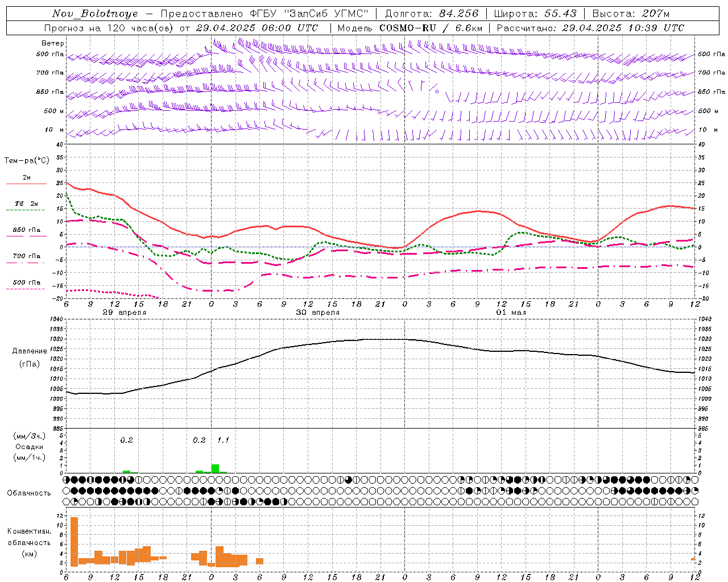This screenshot has height=582, width=728.
Task: Click the '(мм/3ч.)' precipitation unit label
Action: (x=29, y=436)
